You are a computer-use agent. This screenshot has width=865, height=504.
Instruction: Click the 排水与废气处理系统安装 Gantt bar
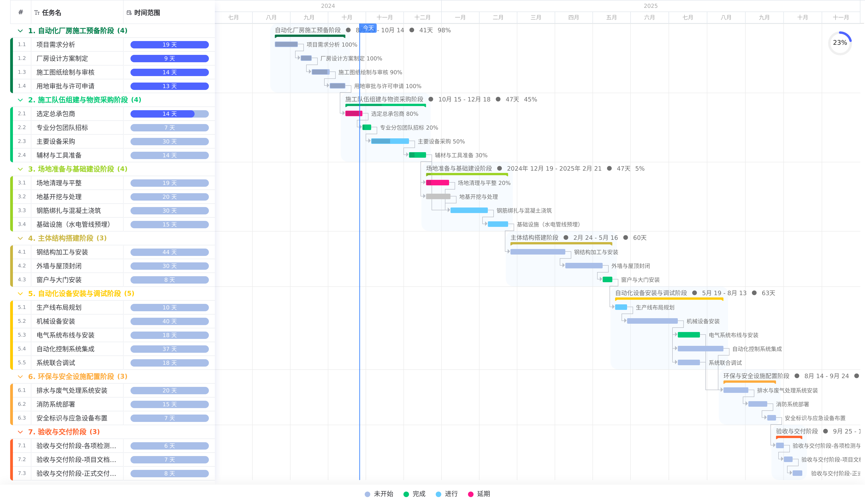point(736,390)
